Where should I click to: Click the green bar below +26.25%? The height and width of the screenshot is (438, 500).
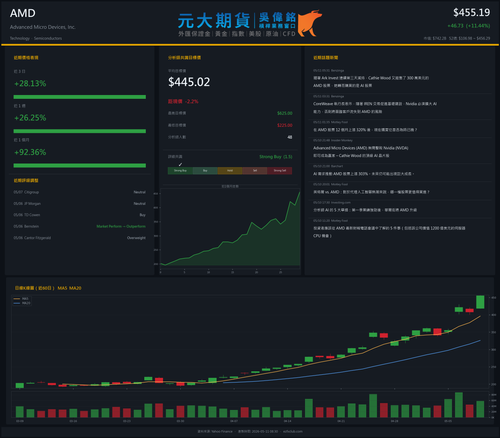tap(80, 131)
